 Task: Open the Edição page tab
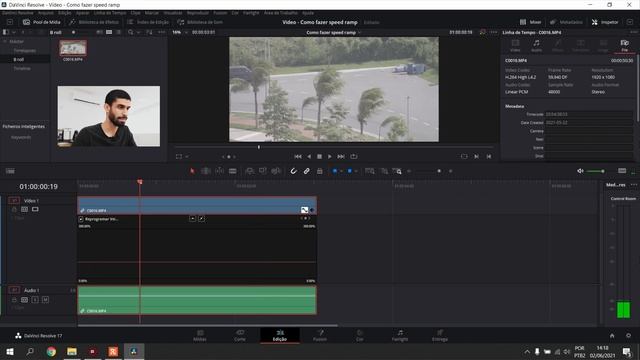[280, 335]
